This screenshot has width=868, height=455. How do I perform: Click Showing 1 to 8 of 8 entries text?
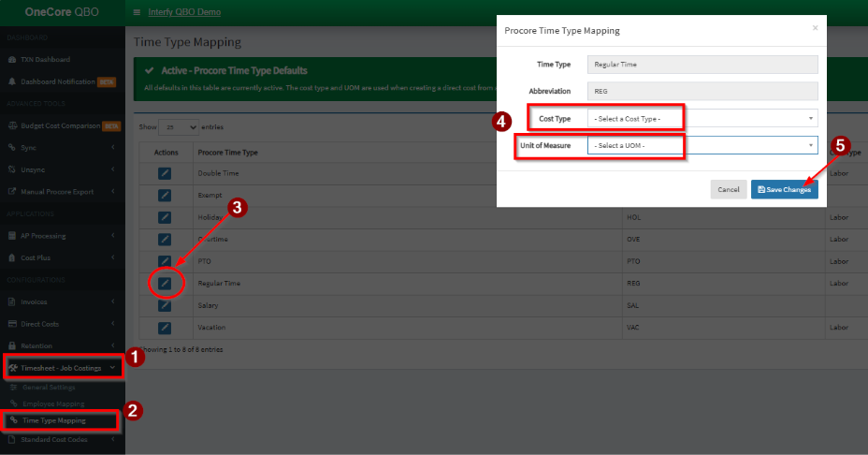181,350
